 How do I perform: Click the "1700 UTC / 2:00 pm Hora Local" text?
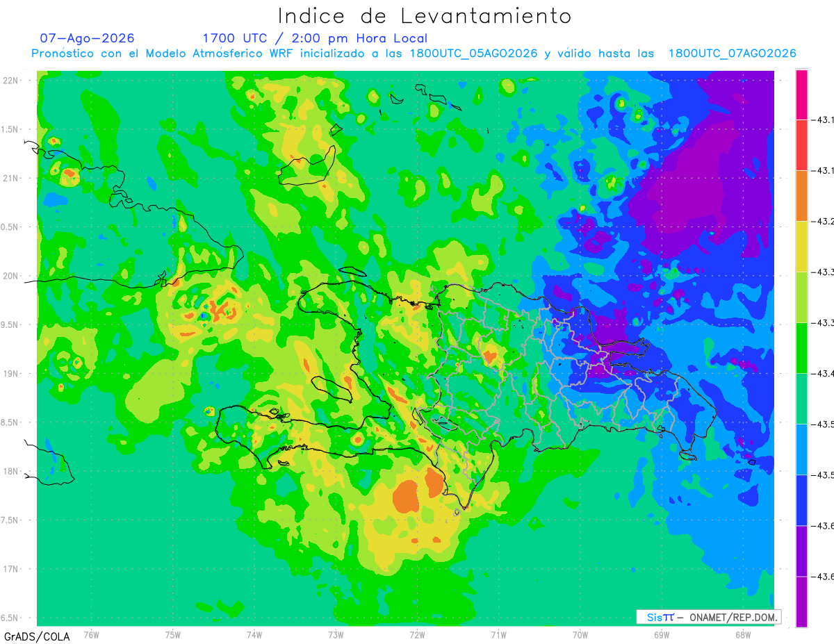[x=315, y=38]
